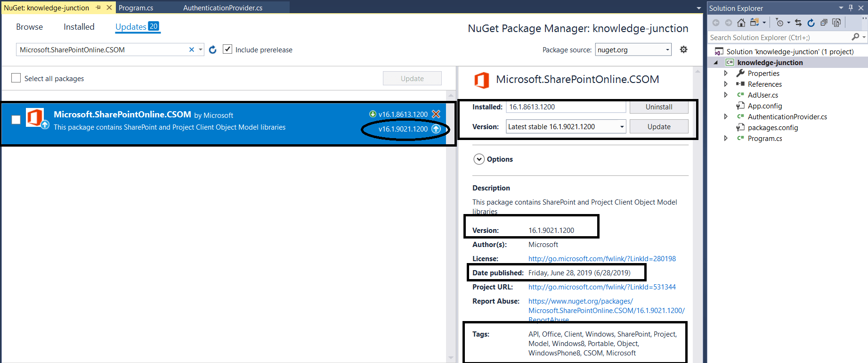This screenshot has height=363, width=868.
Task: Expand the Properties node
Action: pyautogui.click(x=726, y=73)
